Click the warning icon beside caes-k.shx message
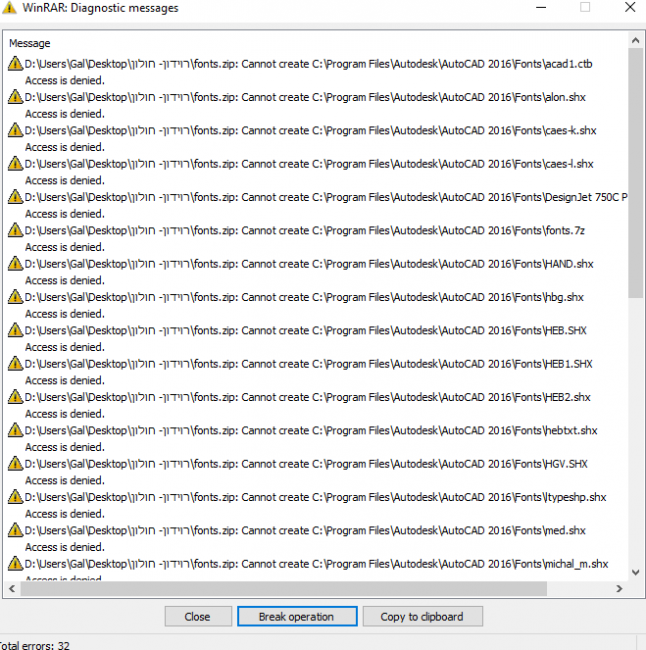The image size is (646, 650). 15,131
